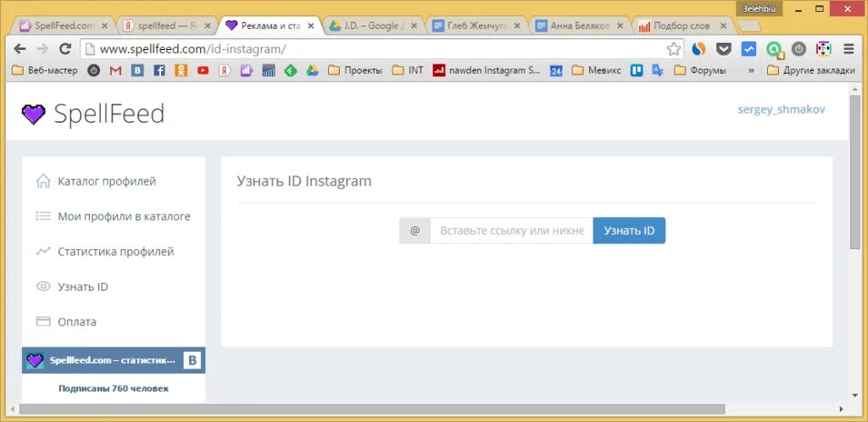868x422 pixels.
Task: Expand the Форумы bookmarks folder
Action: point(700,71)
